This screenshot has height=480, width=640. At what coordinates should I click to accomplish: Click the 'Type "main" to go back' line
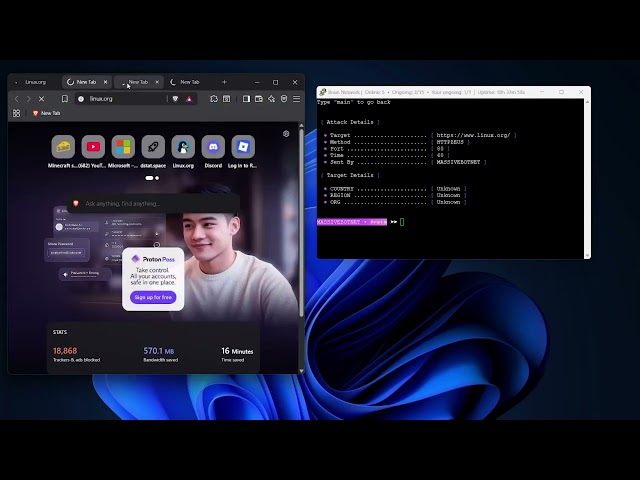[x=354, y=102]
